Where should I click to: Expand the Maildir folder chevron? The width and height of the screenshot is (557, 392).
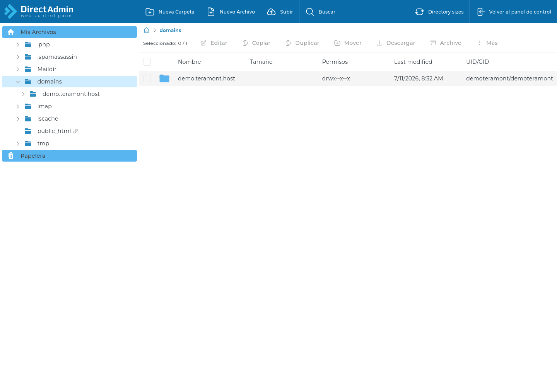click(18, 69)
